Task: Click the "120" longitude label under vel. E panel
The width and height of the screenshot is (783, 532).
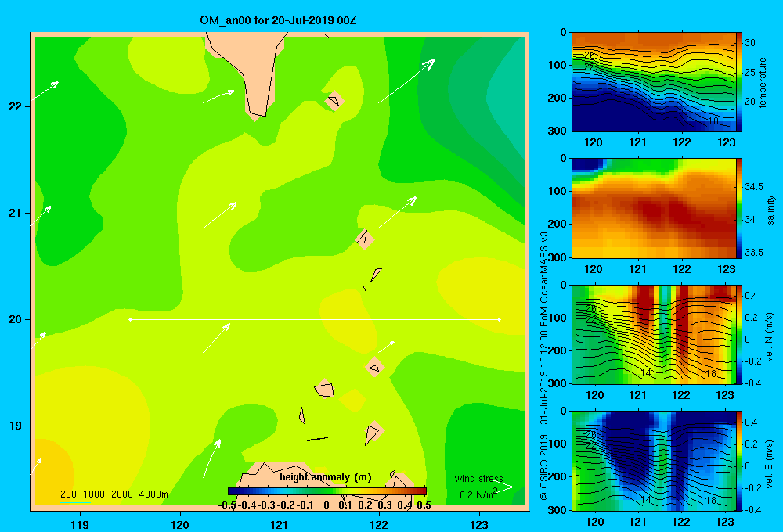Action: pos(594,522)
